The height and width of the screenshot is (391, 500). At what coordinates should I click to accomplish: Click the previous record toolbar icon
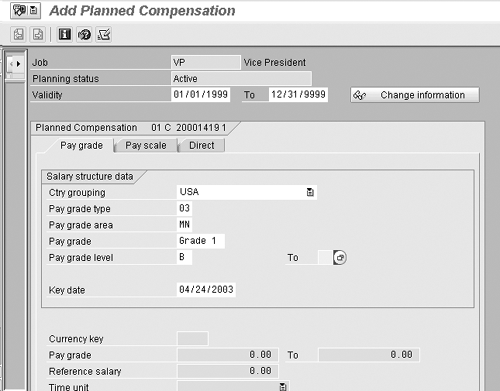pyautogui.click(x=18, y=34)
